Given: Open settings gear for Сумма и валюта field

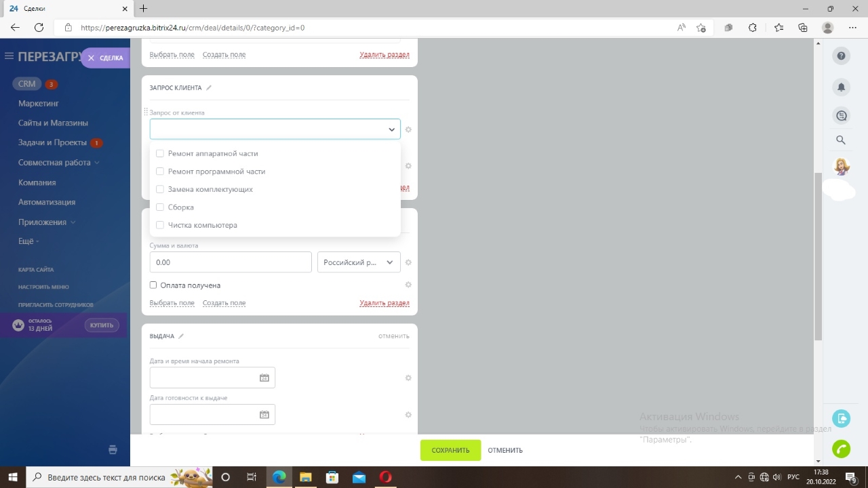Looking at the screenshot, I should (408, 262).
